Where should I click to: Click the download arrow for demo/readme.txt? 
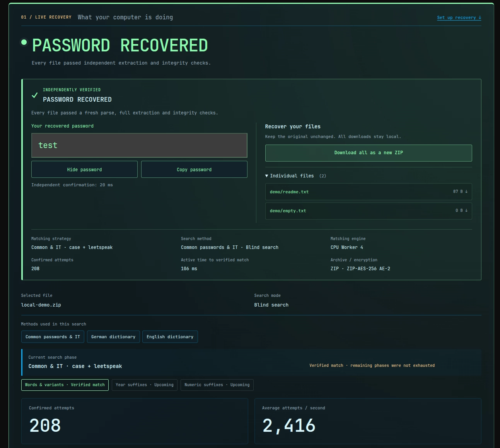pos(466,192)
